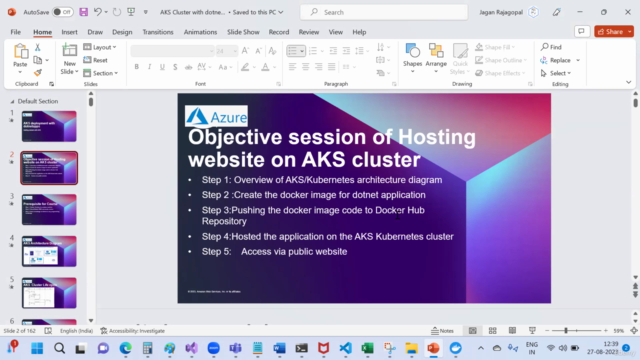Click the Save icon in title bar

coord(84,12)
